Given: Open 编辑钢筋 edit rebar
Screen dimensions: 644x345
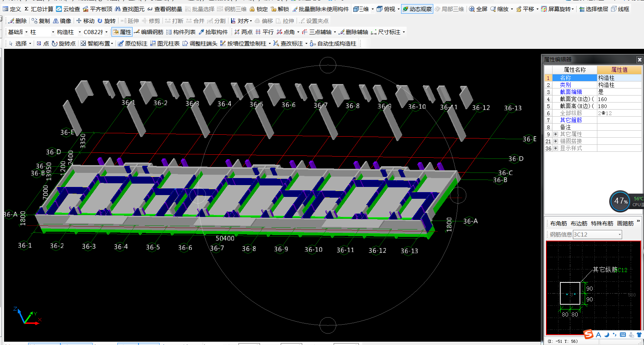Looking at the screenshot, I should [x=149, y=32].
